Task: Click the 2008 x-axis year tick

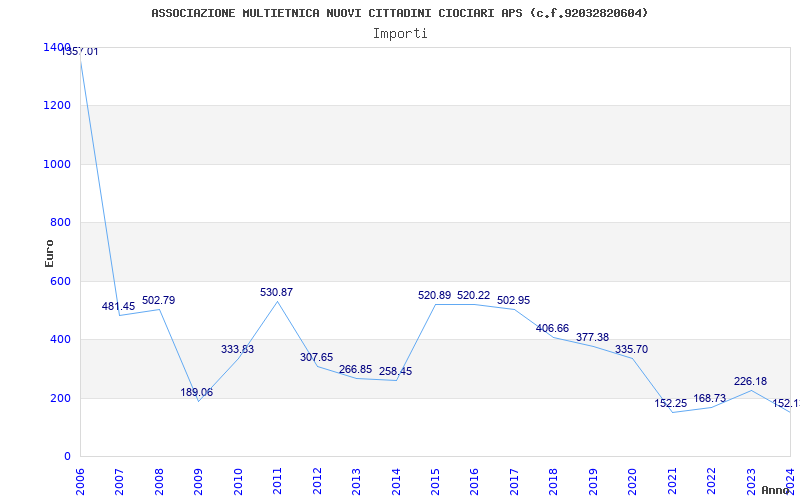Action: 159,481
